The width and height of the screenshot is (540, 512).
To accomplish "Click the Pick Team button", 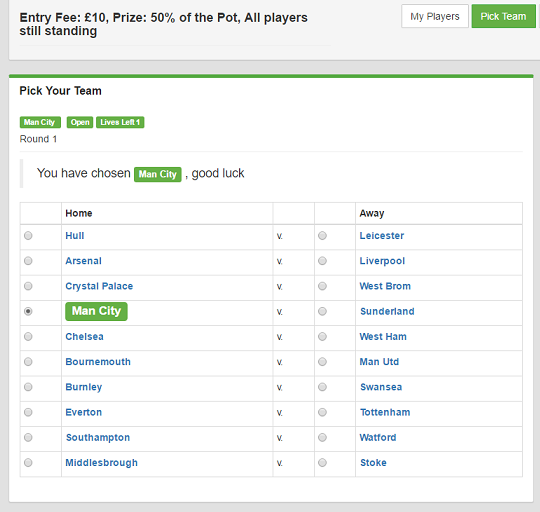I will pos(503,16).
